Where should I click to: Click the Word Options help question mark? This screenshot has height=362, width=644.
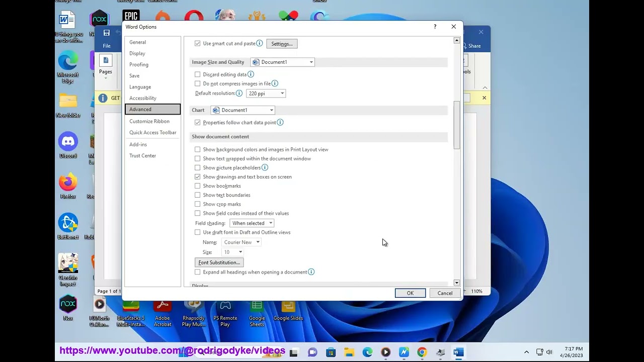(435, 27)
